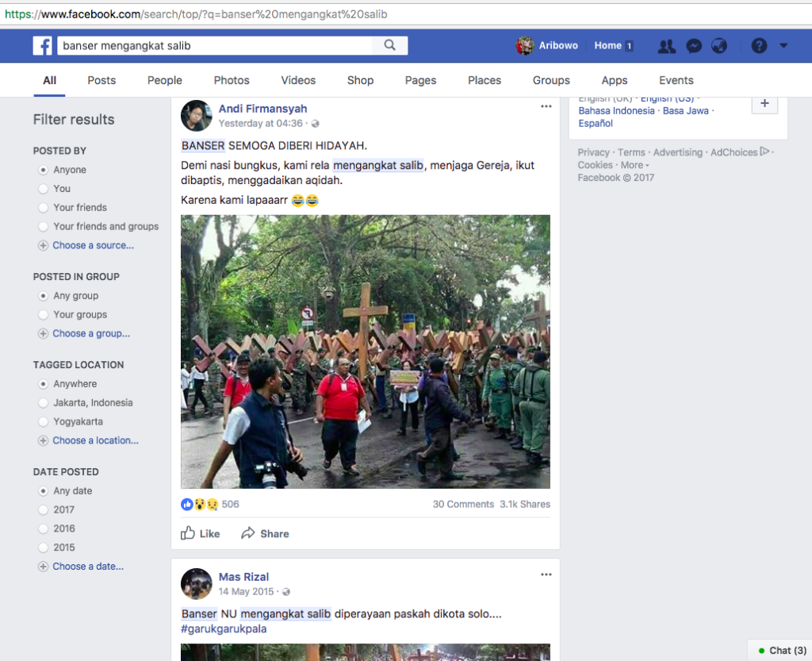Select the 2016 date posted filter

coord(43,528)
